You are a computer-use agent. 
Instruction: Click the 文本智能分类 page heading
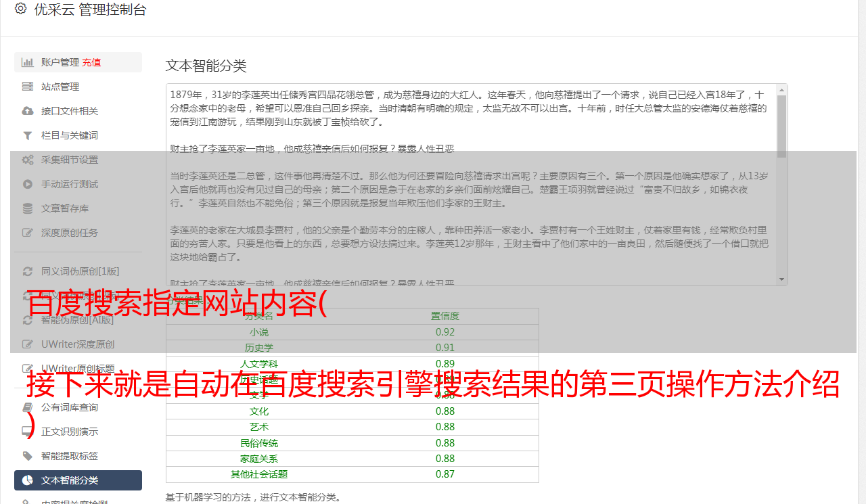tap(206, 66)
